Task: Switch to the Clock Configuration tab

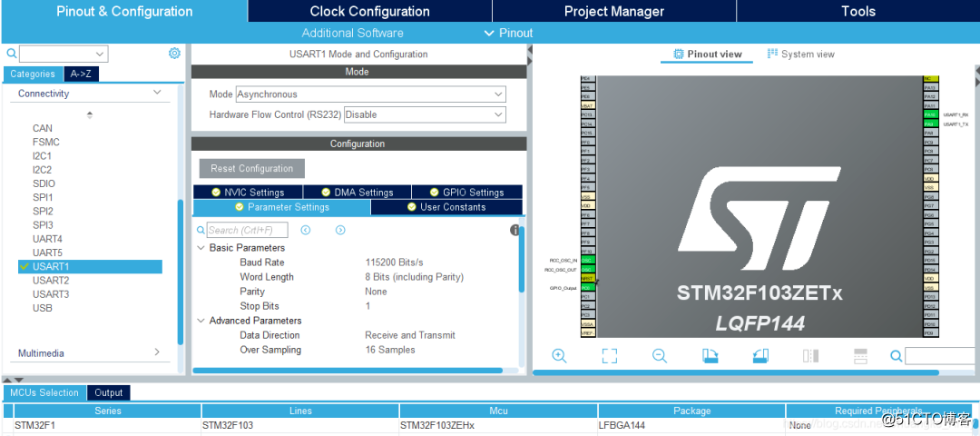Action: click(x=369, y=11)
